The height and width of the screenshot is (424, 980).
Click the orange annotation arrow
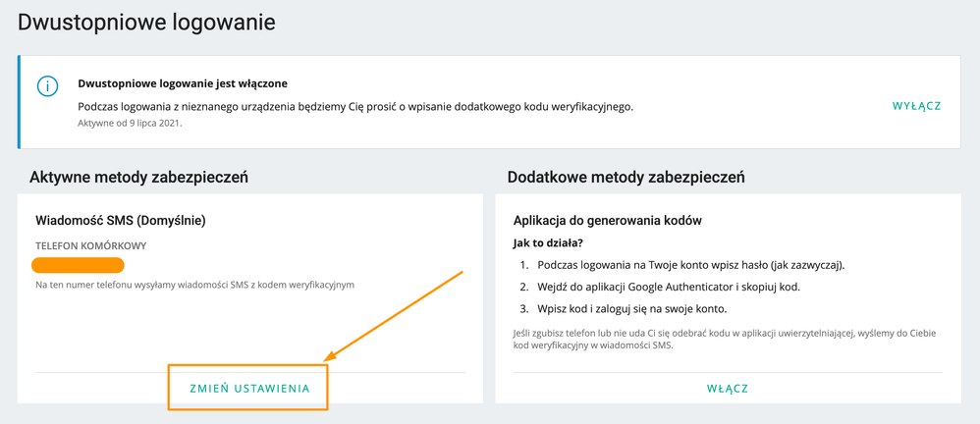tap(392, 317)
